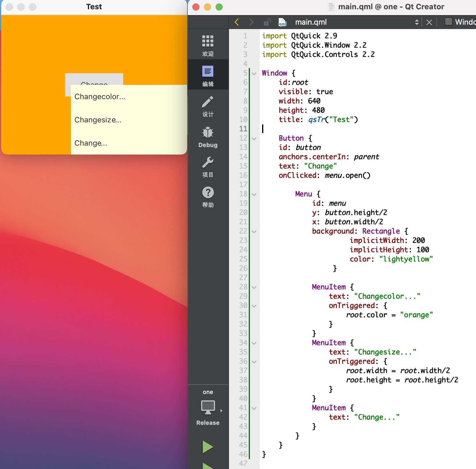Collapse the Menu block fold at line 18
This screenshot has height=469, width=476.
[x=254, y=194]
